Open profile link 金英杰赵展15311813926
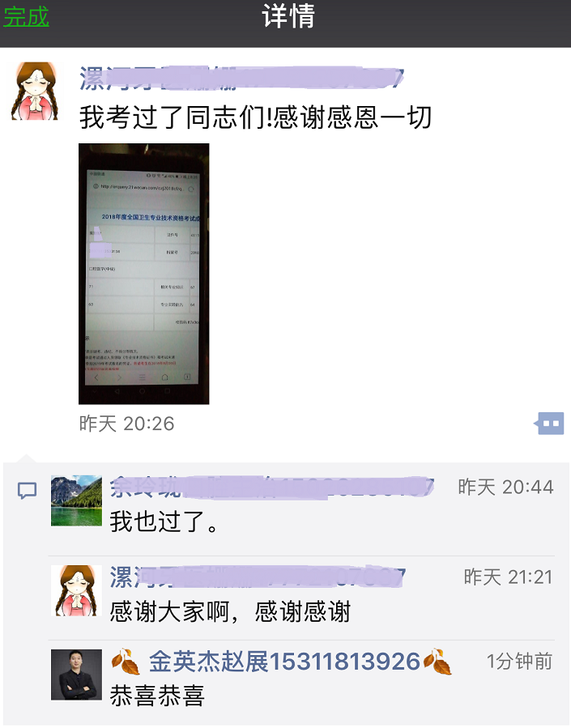571x728 pixels. click(x=284, y=662)
